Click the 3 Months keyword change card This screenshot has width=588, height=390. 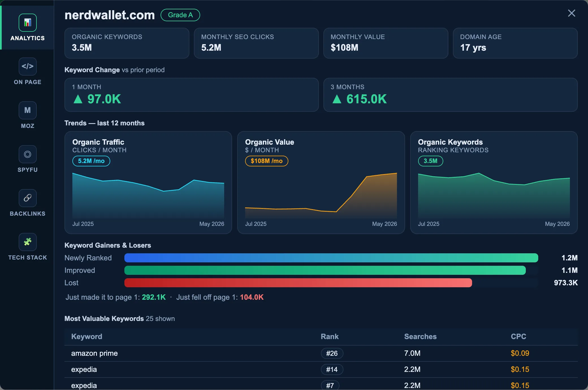[451, 95]
